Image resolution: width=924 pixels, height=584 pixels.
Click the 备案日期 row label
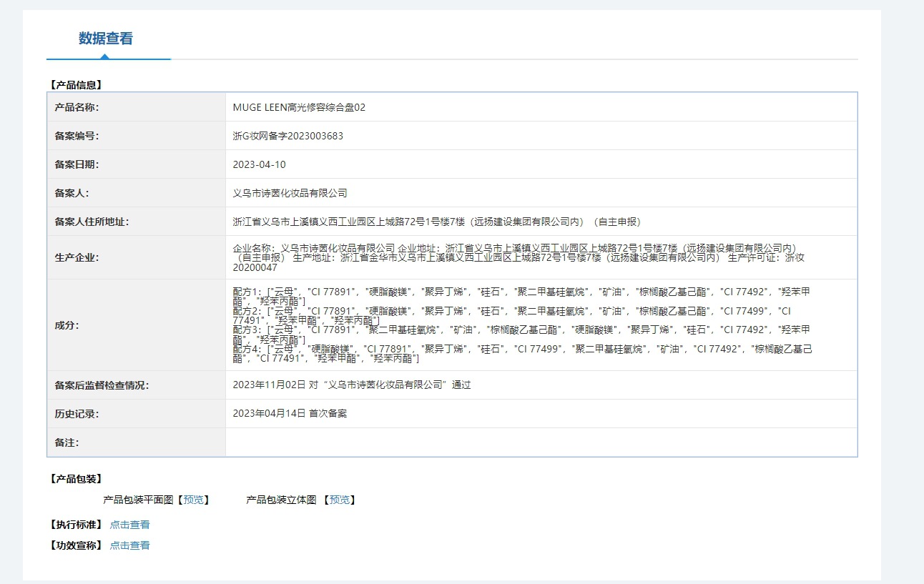[77, 164]
